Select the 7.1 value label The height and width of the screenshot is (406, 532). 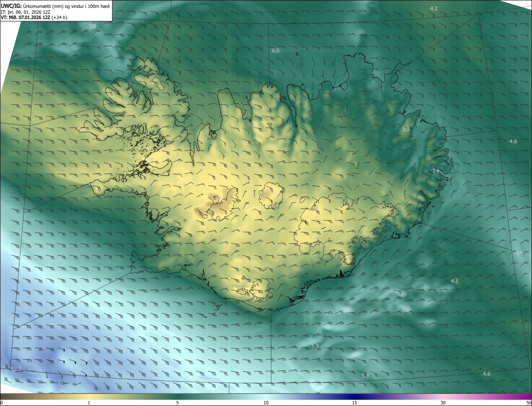click(436, 171)
